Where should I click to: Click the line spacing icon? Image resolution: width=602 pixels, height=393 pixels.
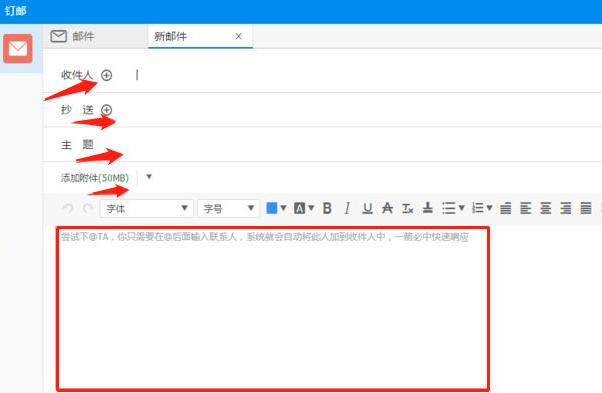(x=506, y=208)
